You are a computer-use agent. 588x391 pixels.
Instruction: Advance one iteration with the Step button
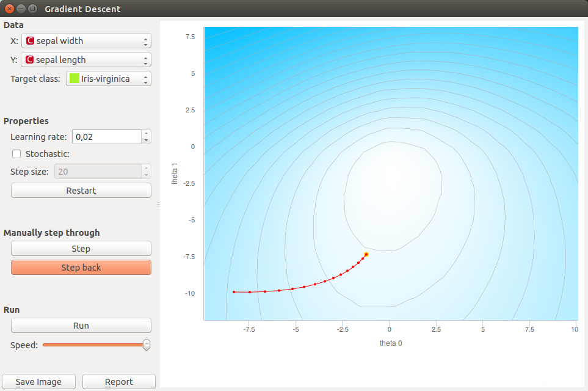point(81,248)
